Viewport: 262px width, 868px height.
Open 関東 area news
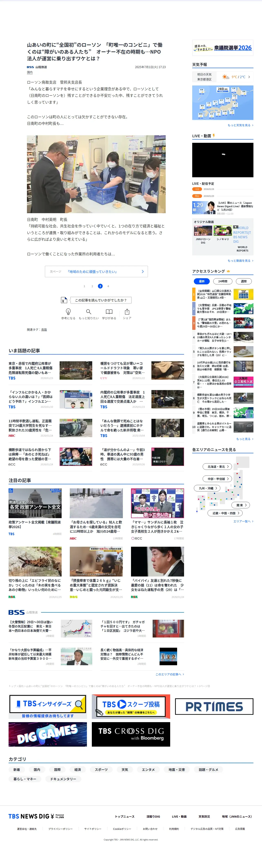(241, 505)
